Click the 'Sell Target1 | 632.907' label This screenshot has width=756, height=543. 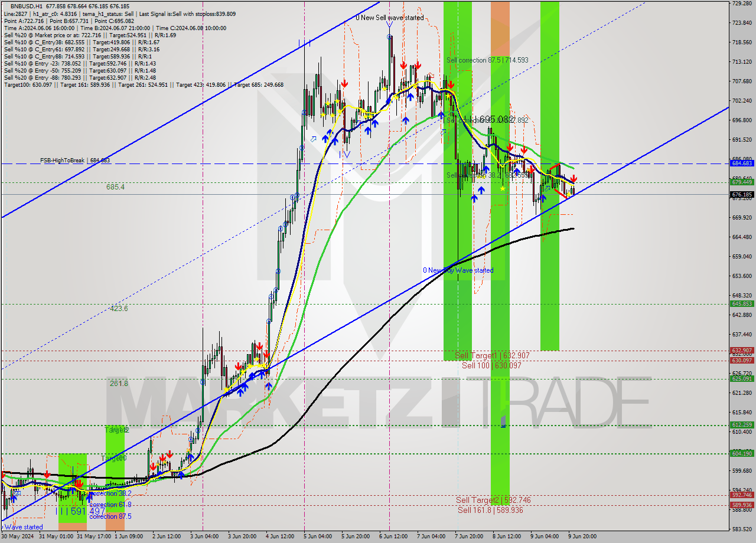pyautogui.click(x=492, y=356)
